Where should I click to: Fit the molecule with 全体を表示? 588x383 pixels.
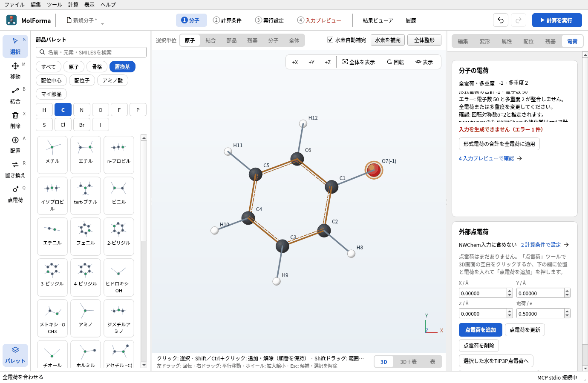[x=359, y=62]
